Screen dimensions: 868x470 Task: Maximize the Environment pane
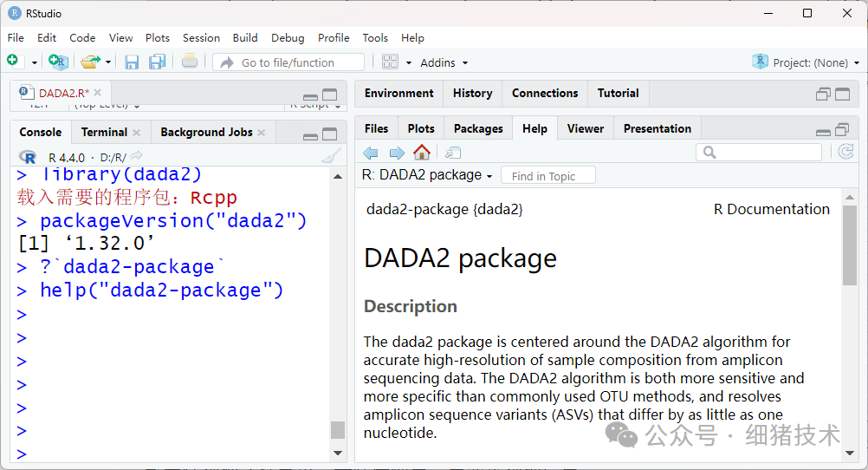coord(842,94)
